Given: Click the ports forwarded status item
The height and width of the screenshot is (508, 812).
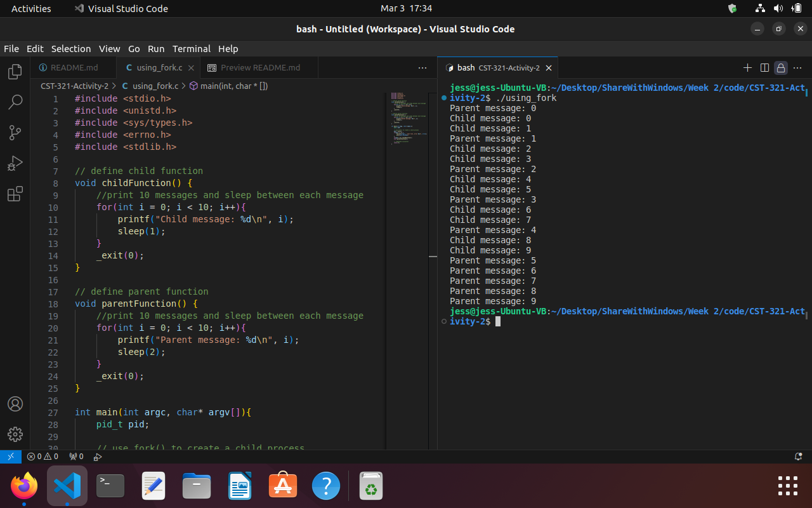Looking at the screenshot, I should (x=76, y=457).
